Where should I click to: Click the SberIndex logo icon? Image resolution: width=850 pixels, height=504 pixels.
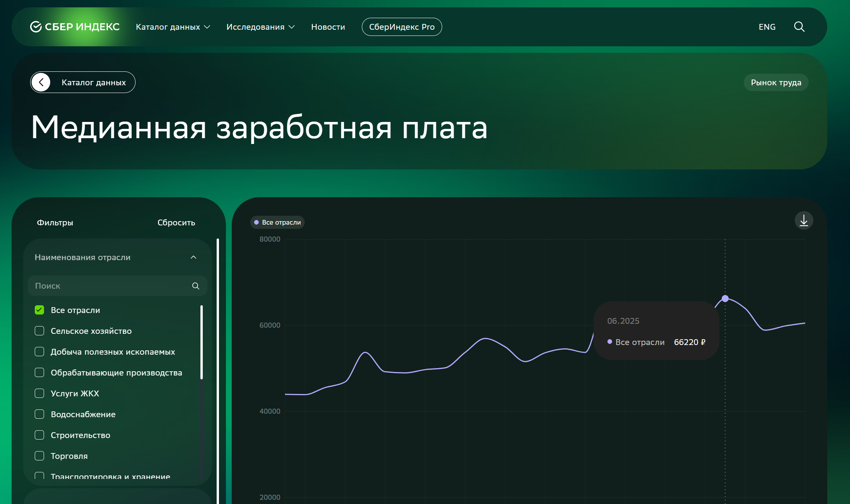click(36, 27)
